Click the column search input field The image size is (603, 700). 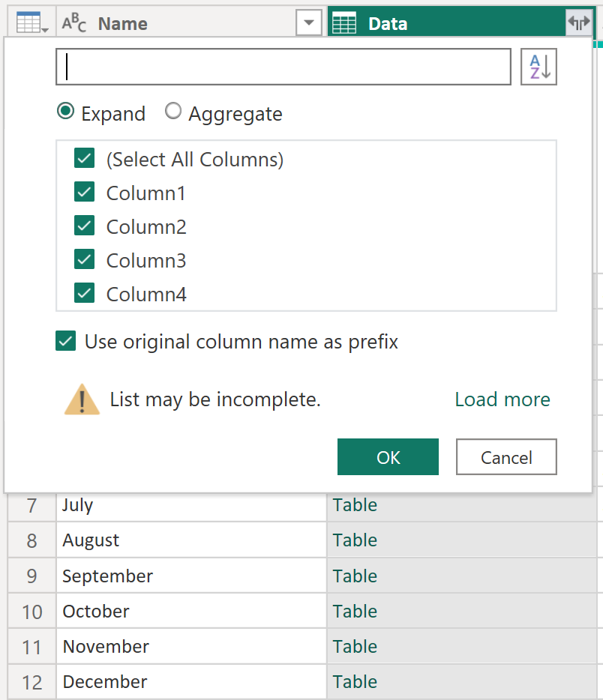point(283,67)
